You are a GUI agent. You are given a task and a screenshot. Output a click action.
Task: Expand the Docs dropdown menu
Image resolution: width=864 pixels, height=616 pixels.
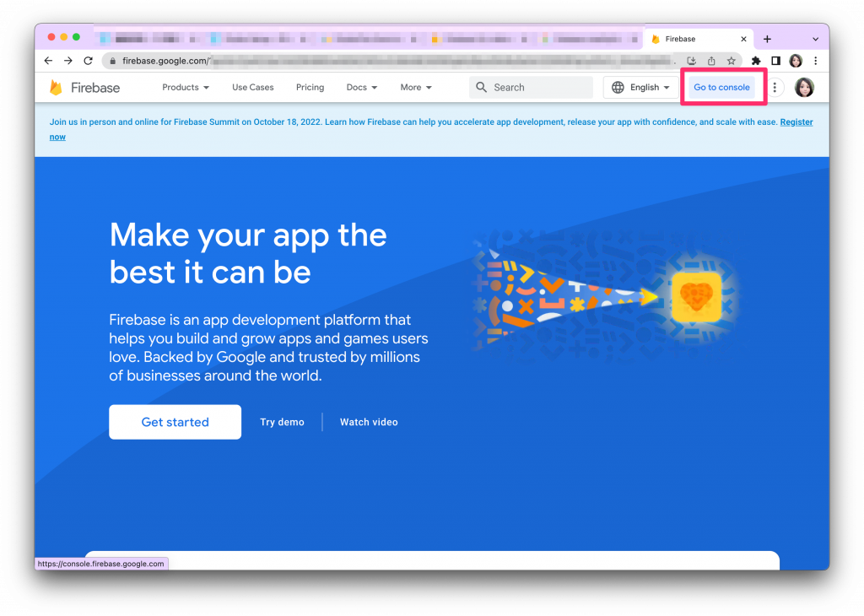[361, 87]
